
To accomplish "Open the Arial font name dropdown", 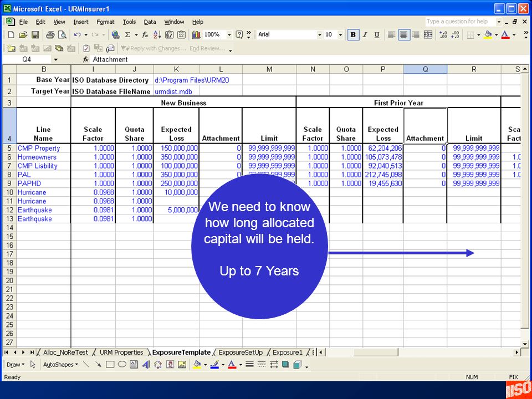I will (x=319, y=34).
